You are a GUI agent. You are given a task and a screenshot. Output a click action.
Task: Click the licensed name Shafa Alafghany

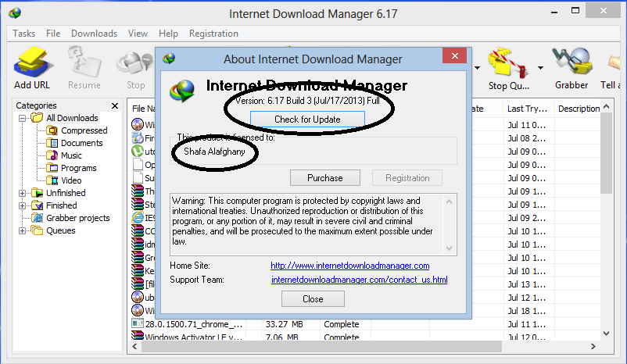click(214, 152)
